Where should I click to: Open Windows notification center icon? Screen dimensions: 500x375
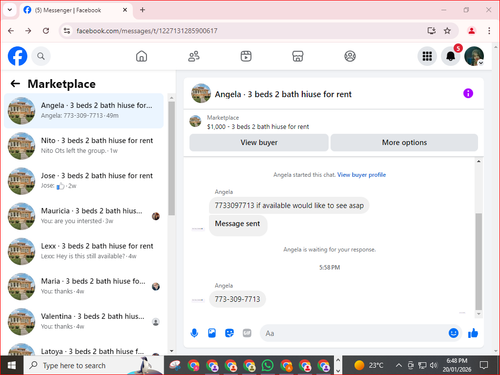click(484, 365)
